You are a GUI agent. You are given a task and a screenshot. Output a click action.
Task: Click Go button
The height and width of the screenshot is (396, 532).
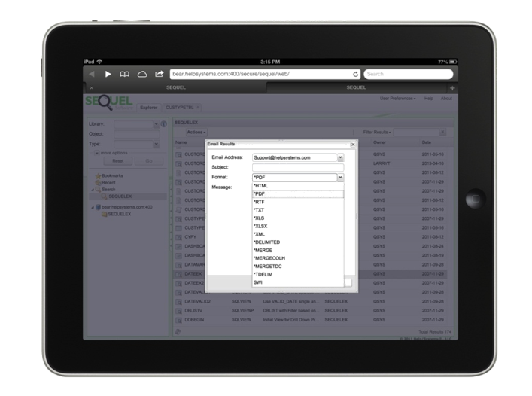(x=148, y=161)
